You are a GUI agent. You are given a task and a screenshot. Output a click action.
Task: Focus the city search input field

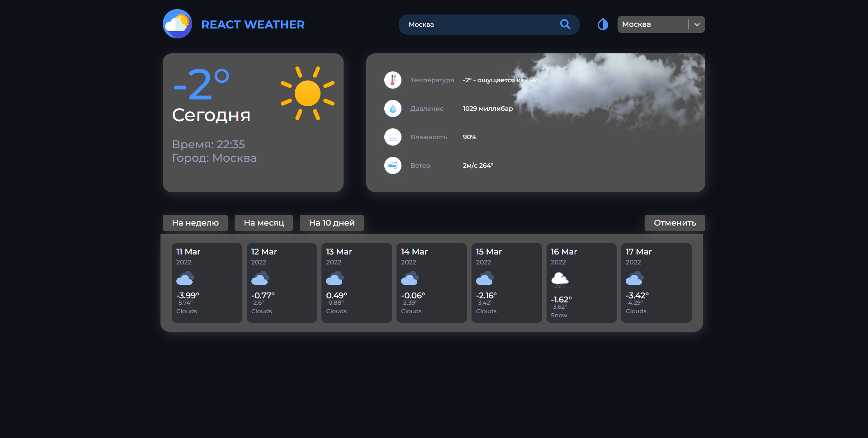point(489,24)
